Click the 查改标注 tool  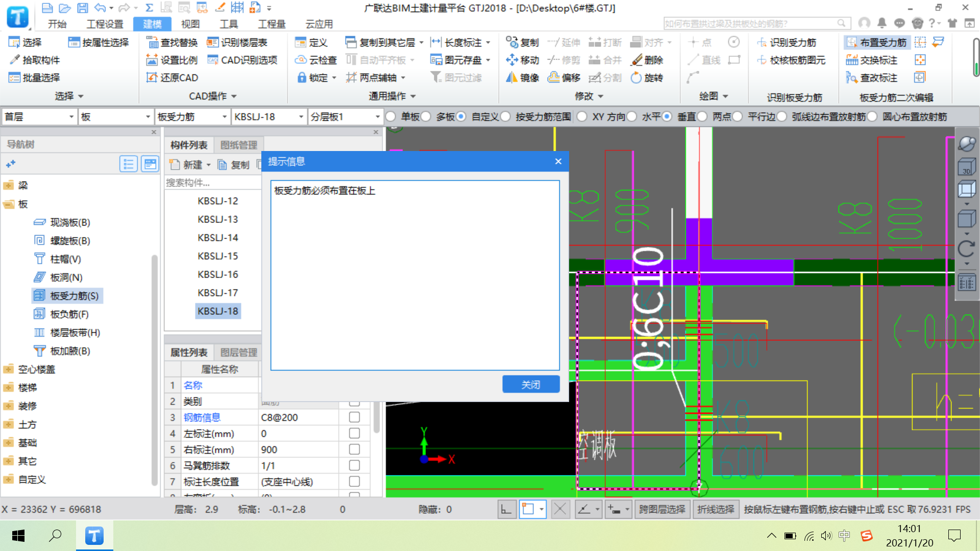point(872,78)
